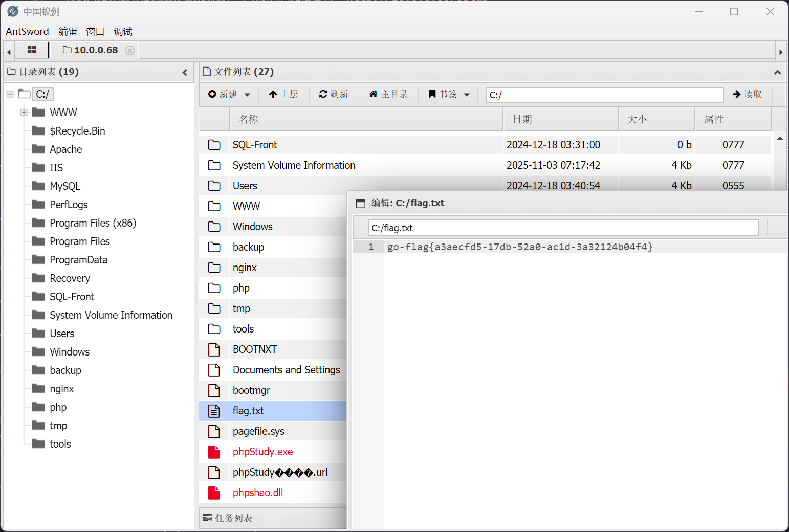Go up one level with 上层
Image resolution: width=789 pixels, height=532 pixels.
283,94
